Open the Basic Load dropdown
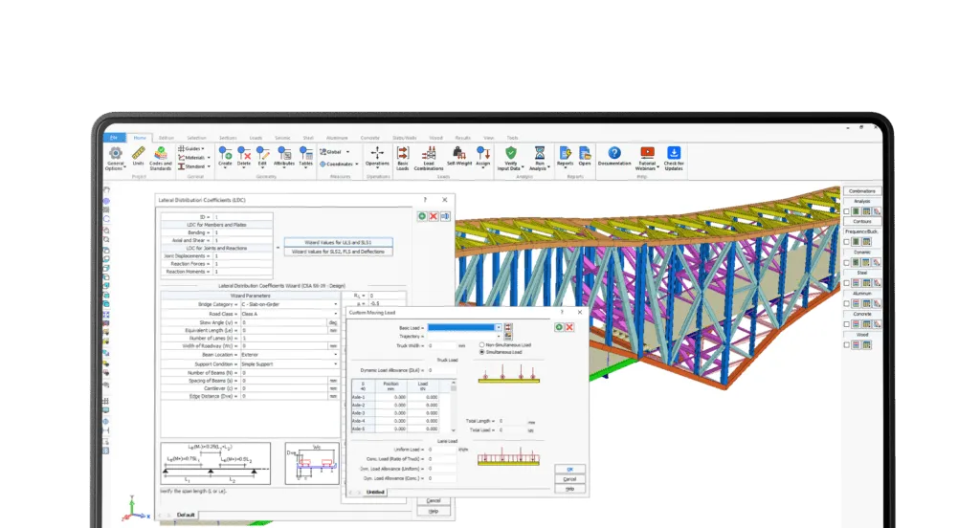 pos(464,327)
